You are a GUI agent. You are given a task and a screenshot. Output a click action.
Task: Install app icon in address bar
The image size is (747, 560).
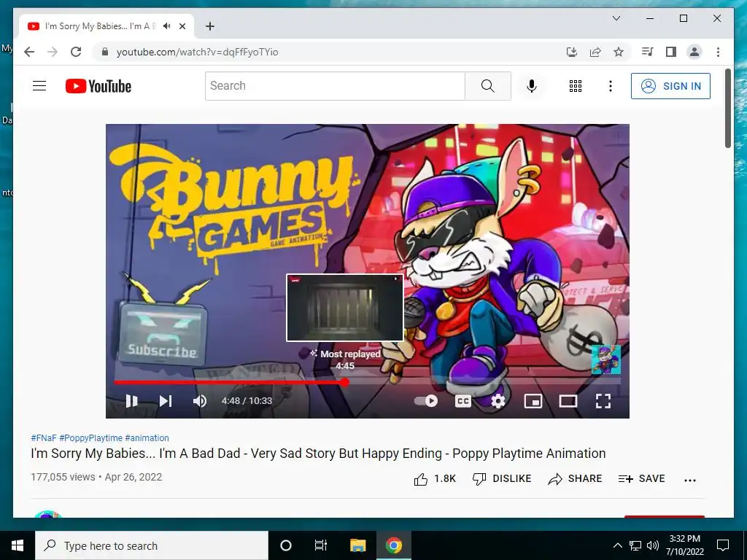[x=572, y=52]
